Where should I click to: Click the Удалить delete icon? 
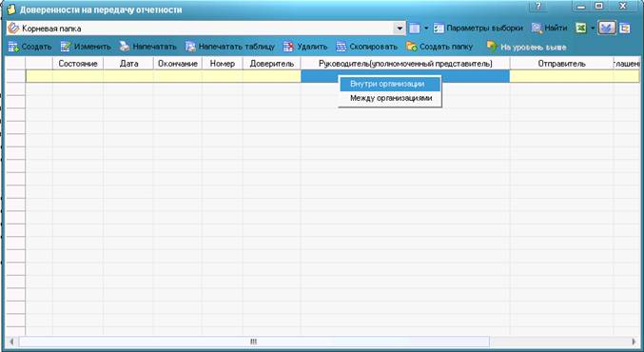(x=289, y=47)
